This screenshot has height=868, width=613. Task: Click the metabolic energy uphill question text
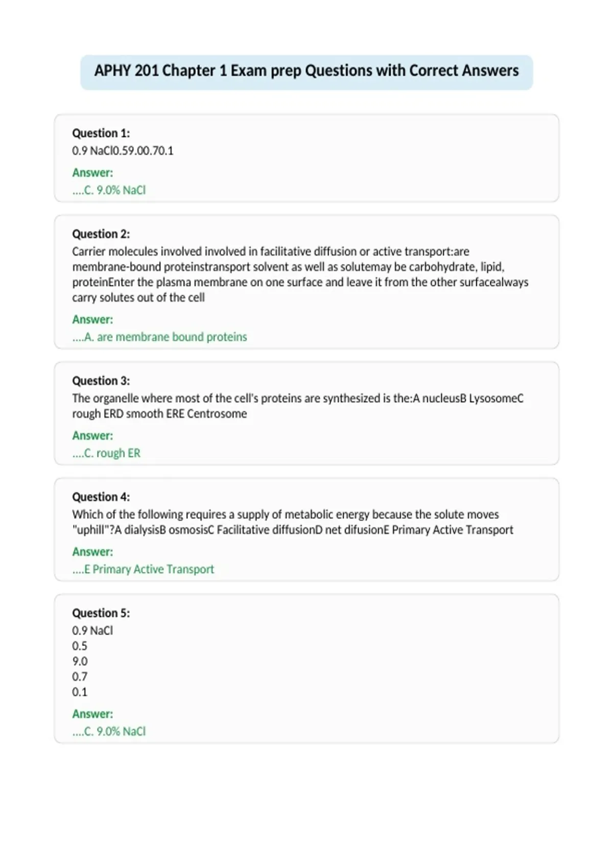click(x=293, y=522)
